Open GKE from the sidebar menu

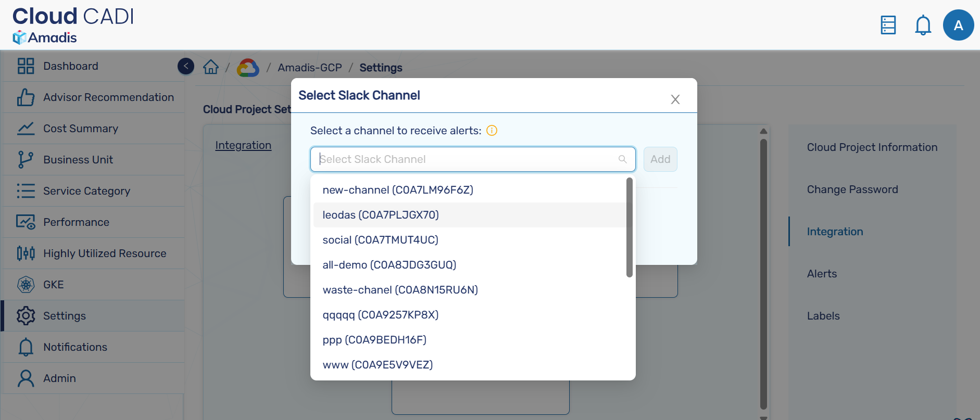coord(54,285)
